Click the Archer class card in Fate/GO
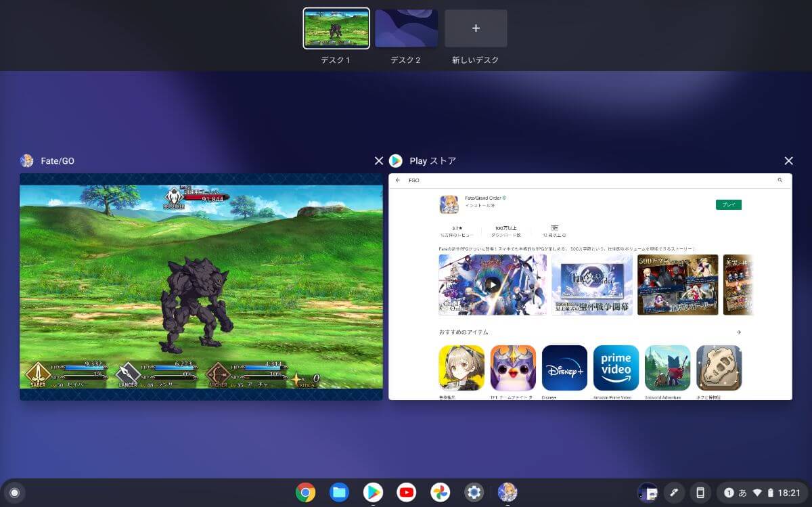The height and width of the screenshot is (507, 812). pyautogui.click(x=218, y=374)
